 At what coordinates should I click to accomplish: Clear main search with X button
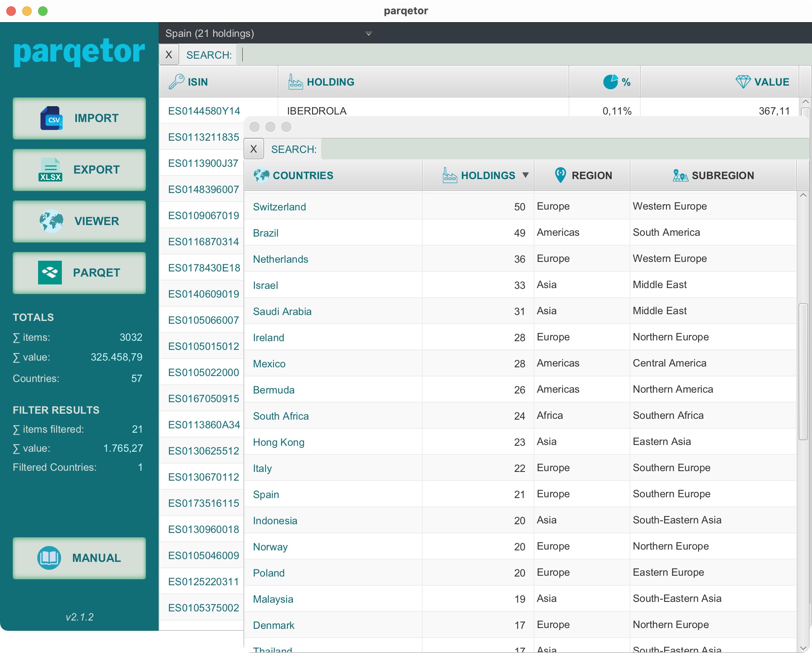(x=169, y=55)
